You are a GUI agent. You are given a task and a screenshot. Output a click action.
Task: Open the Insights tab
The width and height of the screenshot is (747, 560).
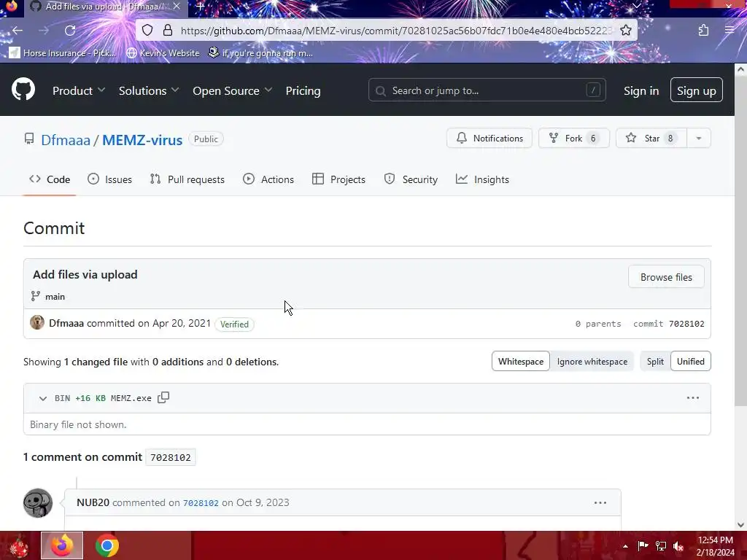[x=482, y=179]
